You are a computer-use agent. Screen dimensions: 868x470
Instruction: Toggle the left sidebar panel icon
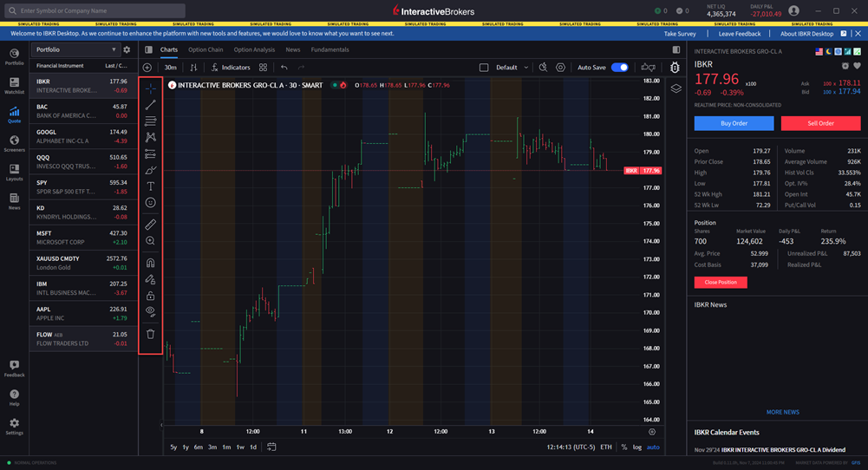[x=148, y=49]
